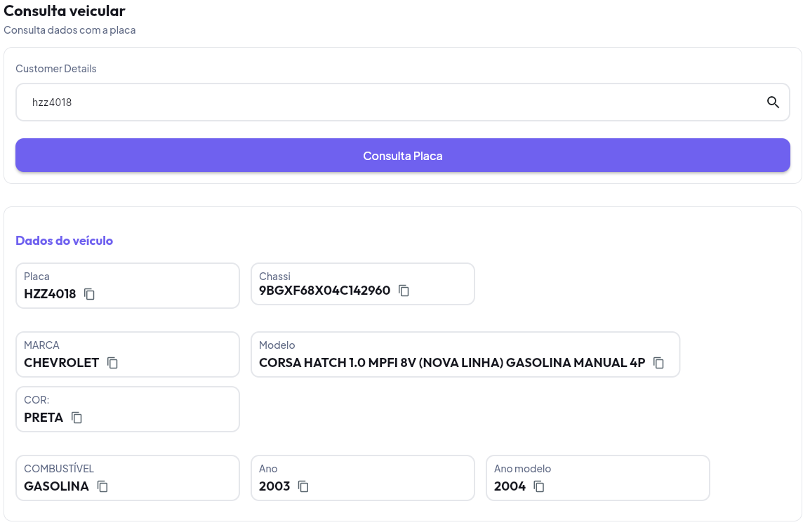The height and width of the screenshot is (532, 810).
Task: Click the CORSA HATCH model text
Action: point(451,363)
